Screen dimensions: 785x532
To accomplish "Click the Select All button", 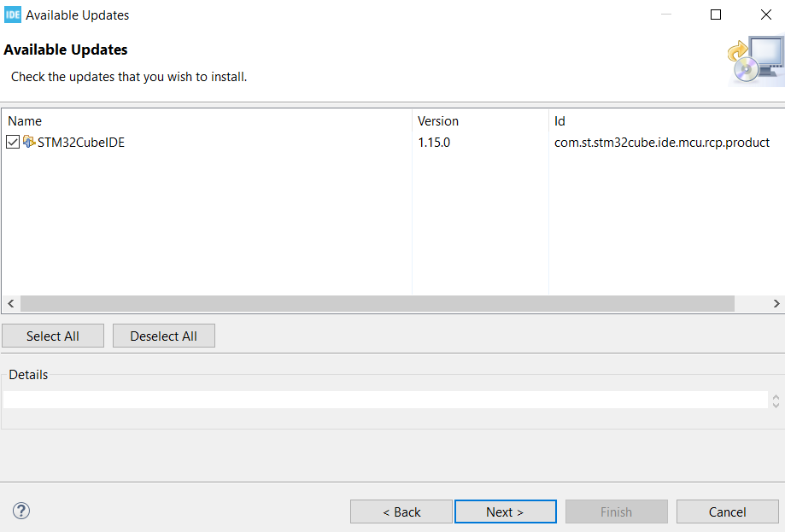I will point(53,336).
